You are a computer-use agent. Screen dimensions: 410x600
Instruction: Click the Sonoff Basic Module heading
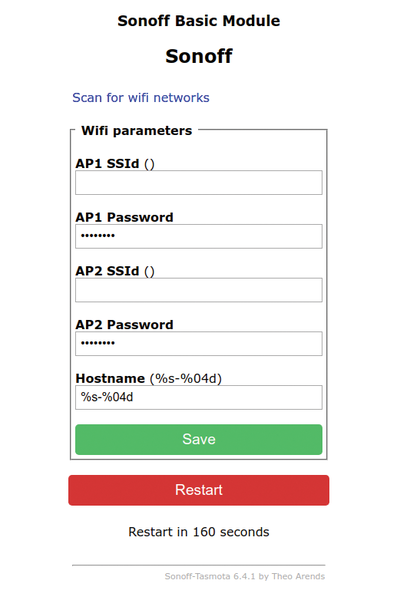(x=199, y=21)
